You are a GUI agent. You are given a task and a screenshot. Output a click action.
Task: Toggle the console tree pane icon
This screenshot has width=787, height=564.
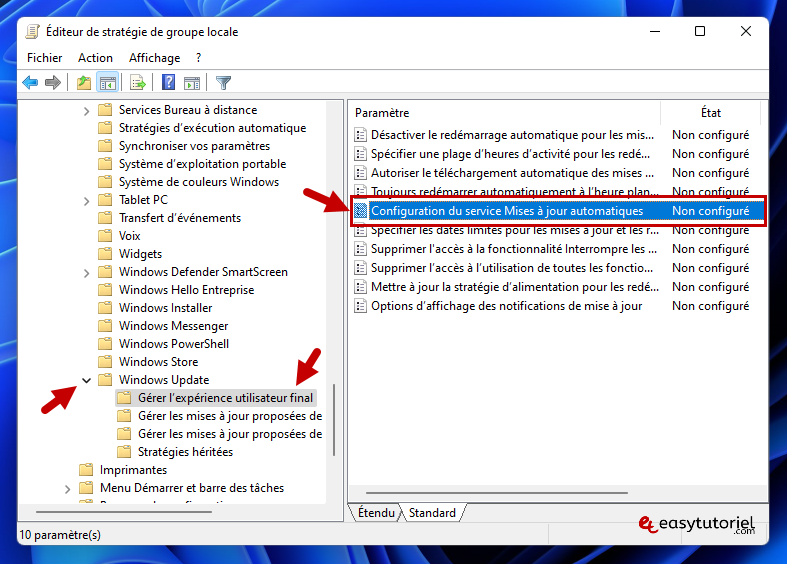click(x=108, y=82)
